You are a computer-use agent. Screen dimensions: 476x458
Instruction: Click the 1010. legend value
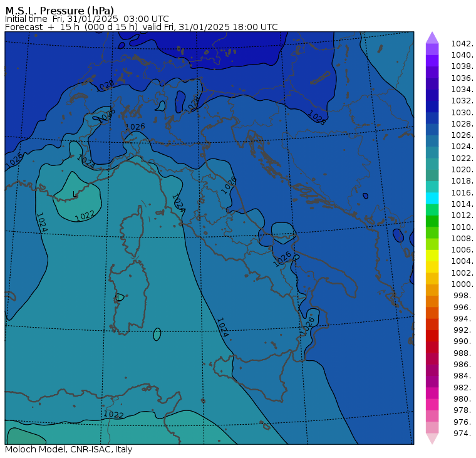(x=462, y=227)
